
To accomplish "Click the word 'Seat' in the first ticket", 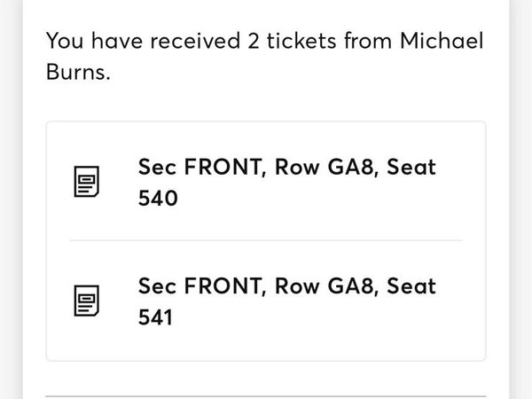I will pos(411,167).
